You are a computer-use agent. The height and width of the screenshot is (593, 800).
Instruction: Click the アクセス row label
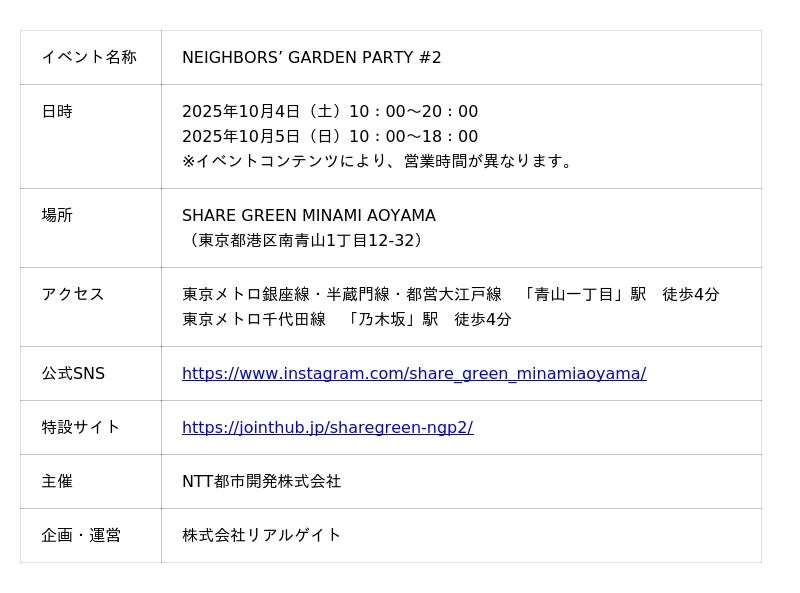(x=73, y=295)
